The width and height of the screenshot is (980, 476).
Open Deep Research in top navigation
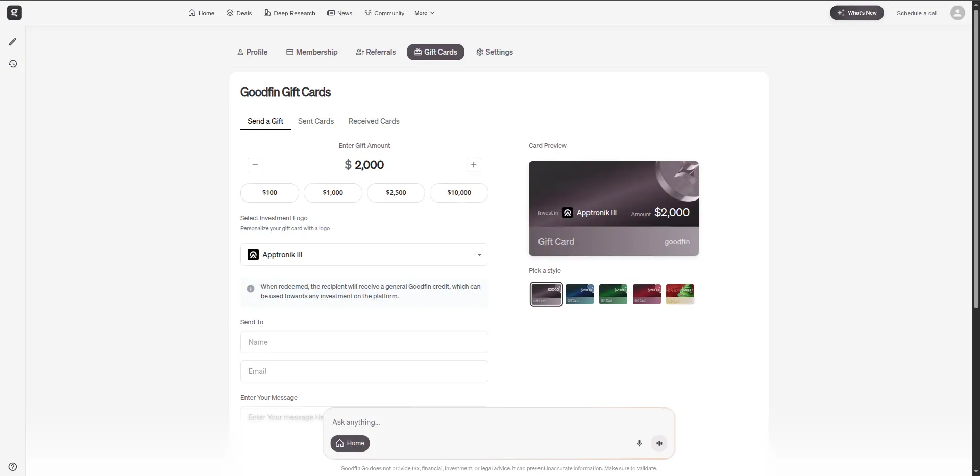pos(289,13)
